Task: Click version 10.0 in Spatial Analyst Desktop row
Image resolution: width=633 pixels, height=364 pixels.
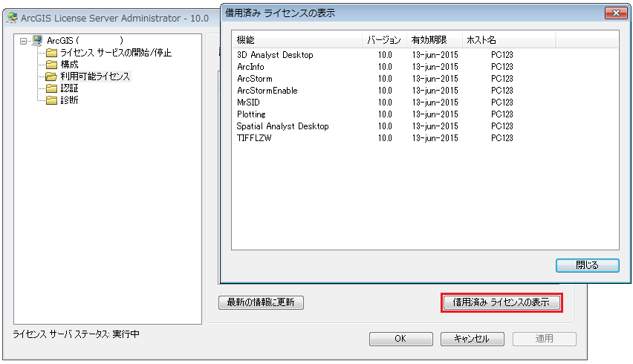Action: click(x=385, y=126)
